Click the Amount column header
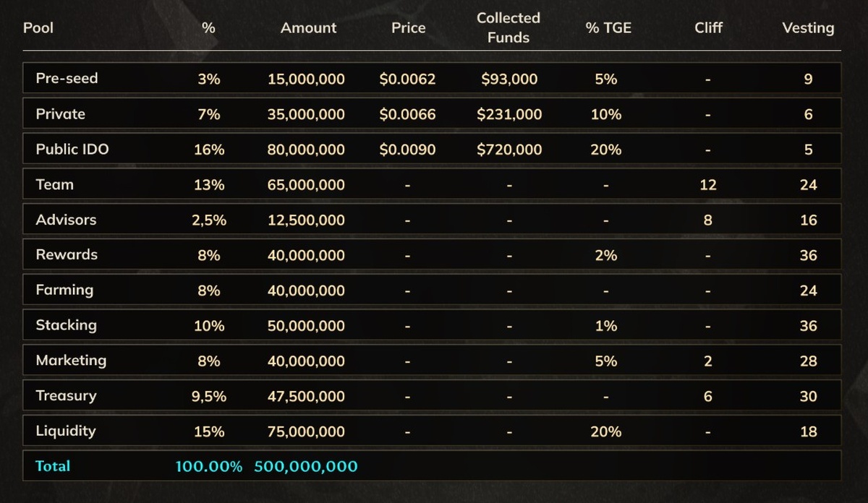 [x=308, y=28]
